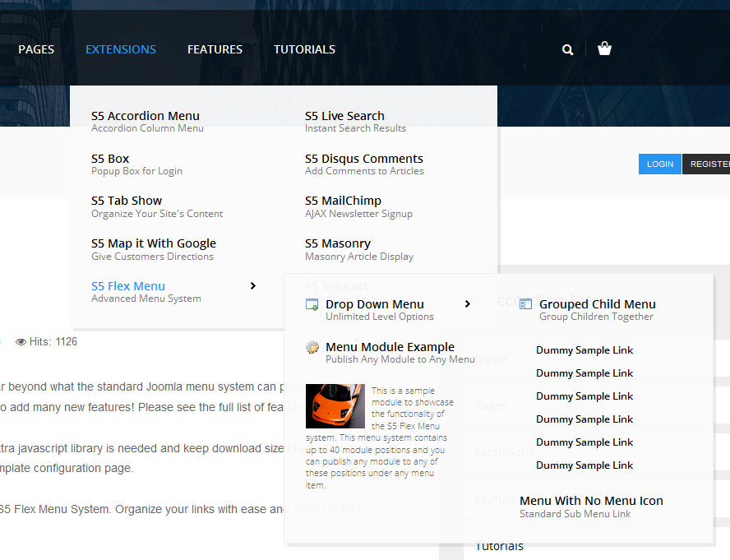Viewport: 730px width, 560px height.
Task: Click the Grouped Child Menu icon
Action: coord(525,304)
